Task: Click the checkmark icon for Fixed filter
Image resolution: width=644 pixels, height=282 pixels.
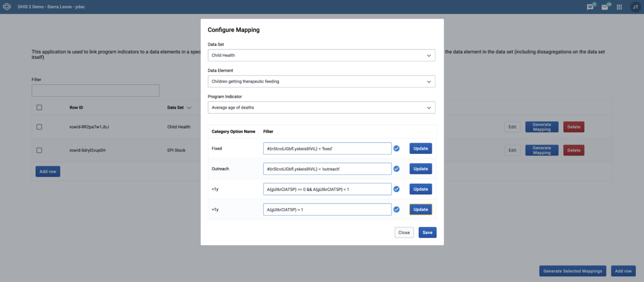Action: 396,148
